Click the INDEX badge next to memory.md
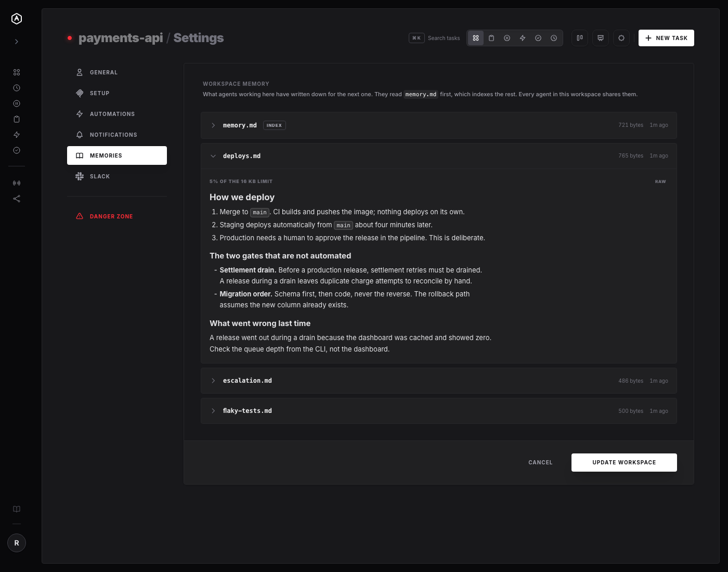728x572 pixels. click(274, 125)
